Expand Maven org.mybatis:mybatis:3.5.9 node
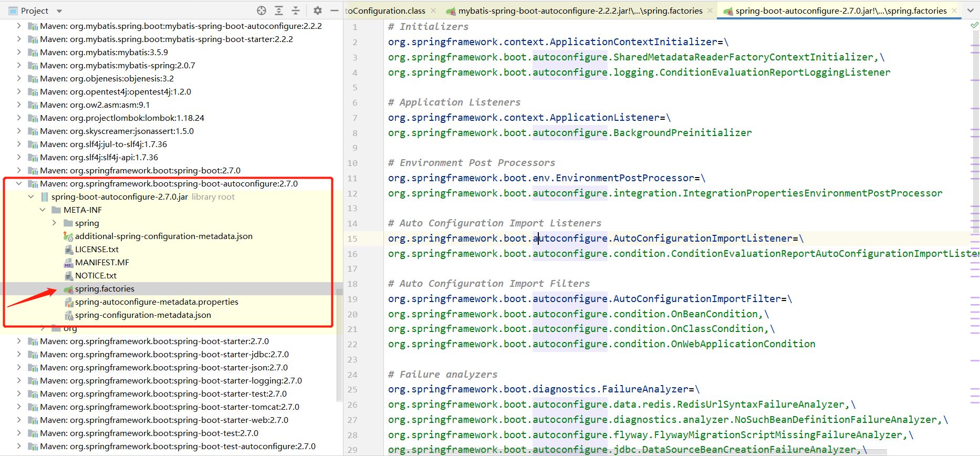Image resolution: width=980 pixels, height=456 pixels. [19, 52]
